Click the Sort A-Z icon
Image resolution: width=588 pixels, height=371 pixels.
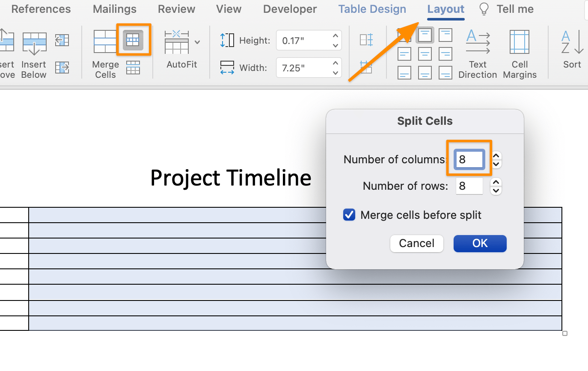(572, 42)
